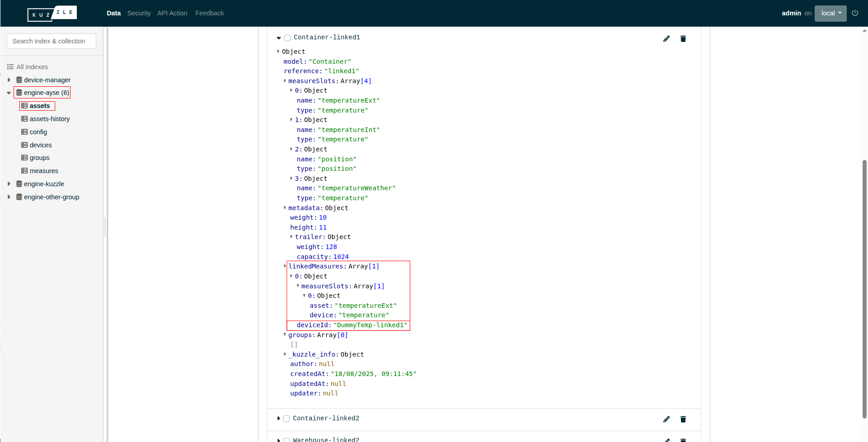Open the Security menu
The image size is (868, 442).
139,13
